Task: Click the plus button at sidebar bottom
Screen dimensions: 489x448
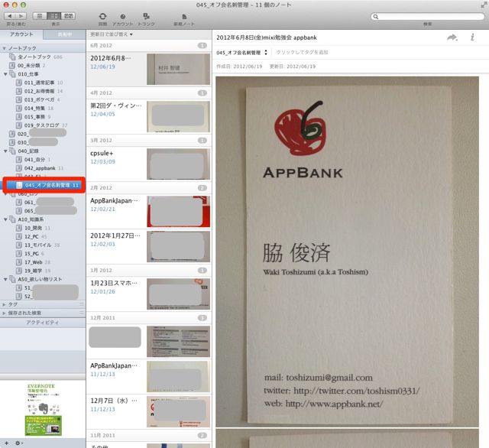Action: [x=6, y=443]
